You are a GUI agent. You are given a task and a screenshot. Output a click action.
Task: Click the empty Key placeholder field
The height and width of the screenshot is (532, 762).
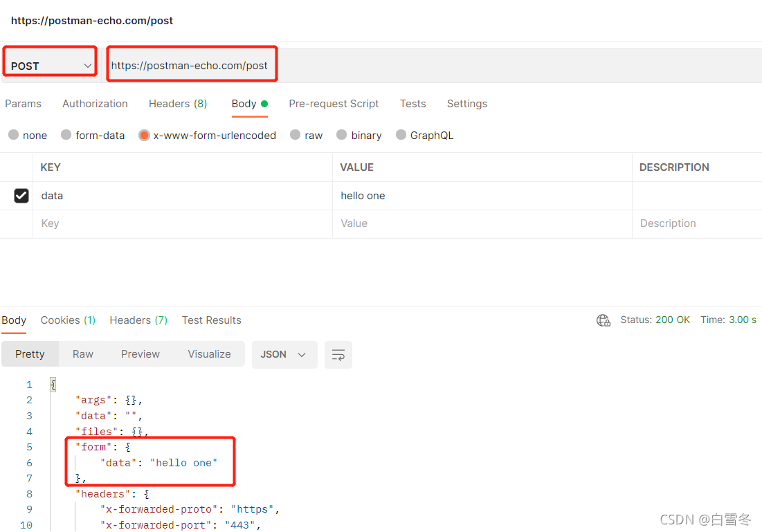coord(183,223)
